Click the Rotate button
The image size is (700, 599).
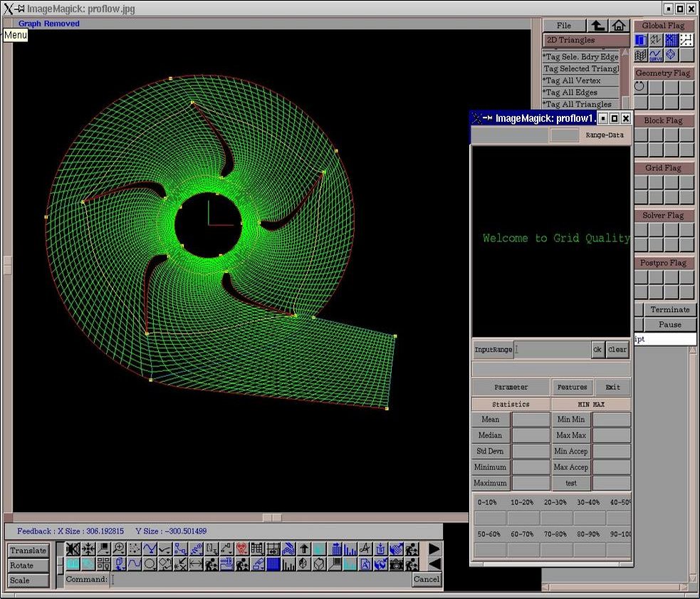point(28,566)
